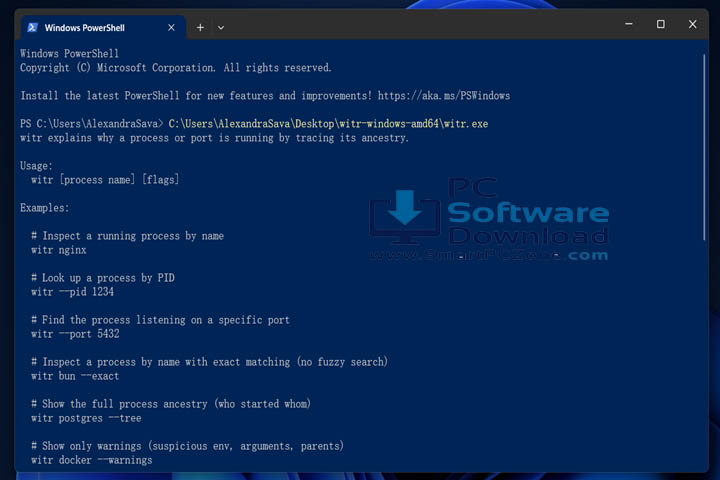Click '# Look up a process by PID'
Viewport: 720px width, 480px height.
(x=102, y=278)
